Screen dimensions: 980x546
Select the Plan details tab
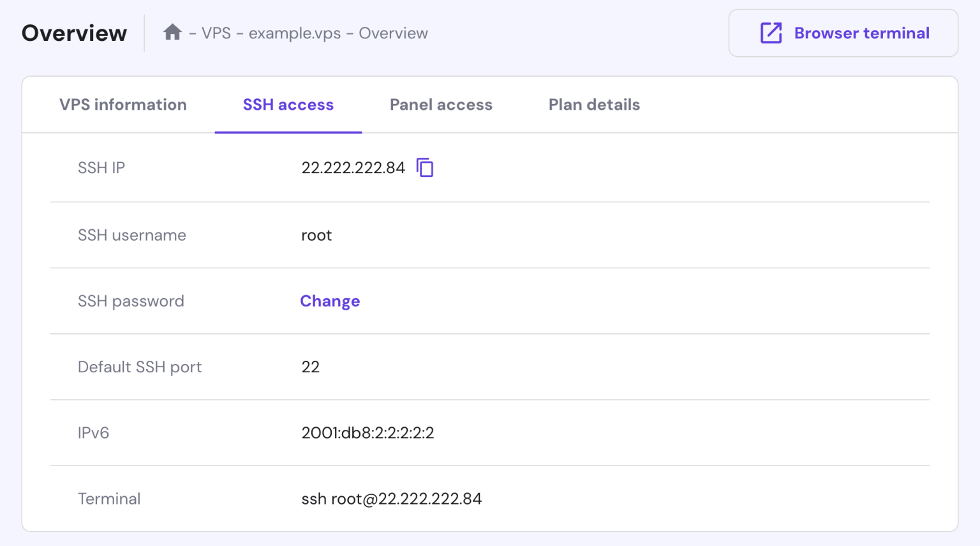[x=593, y=104]
